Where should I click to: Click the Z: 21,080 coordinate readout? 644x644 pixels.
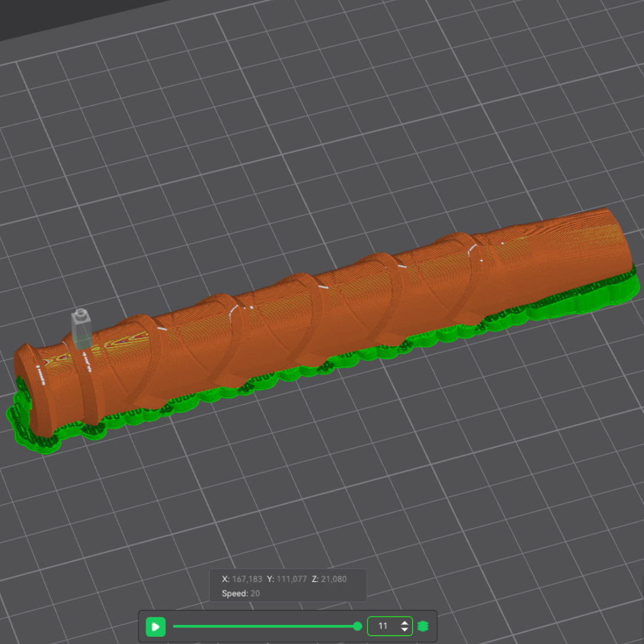click(329, 578)
